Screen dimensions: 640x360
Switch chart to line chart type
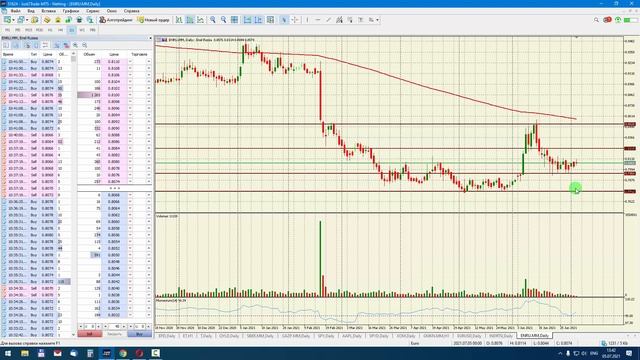click(x=200, y=20)
